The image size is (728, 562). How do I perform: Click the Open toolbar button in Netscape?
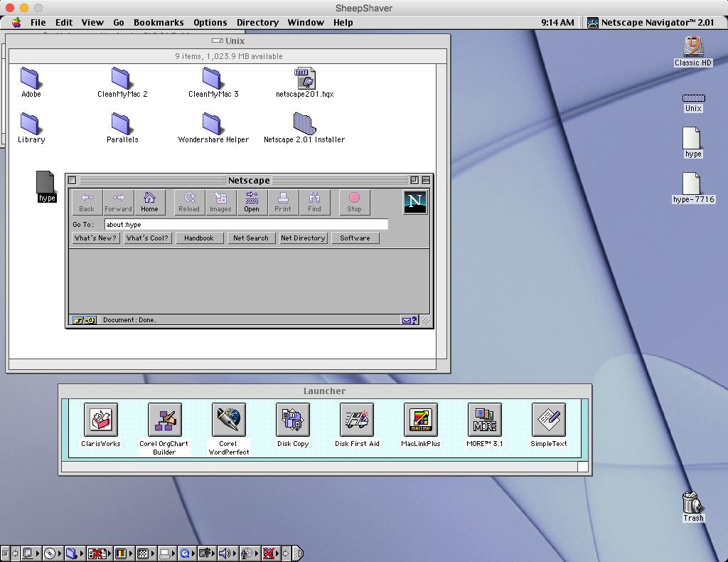[252, 202]
